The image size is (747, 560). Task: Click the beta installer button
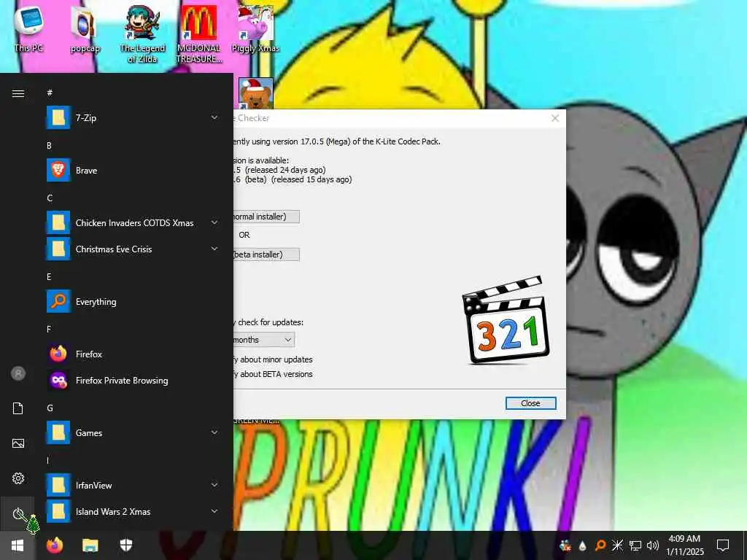click(x=266, y=254)
